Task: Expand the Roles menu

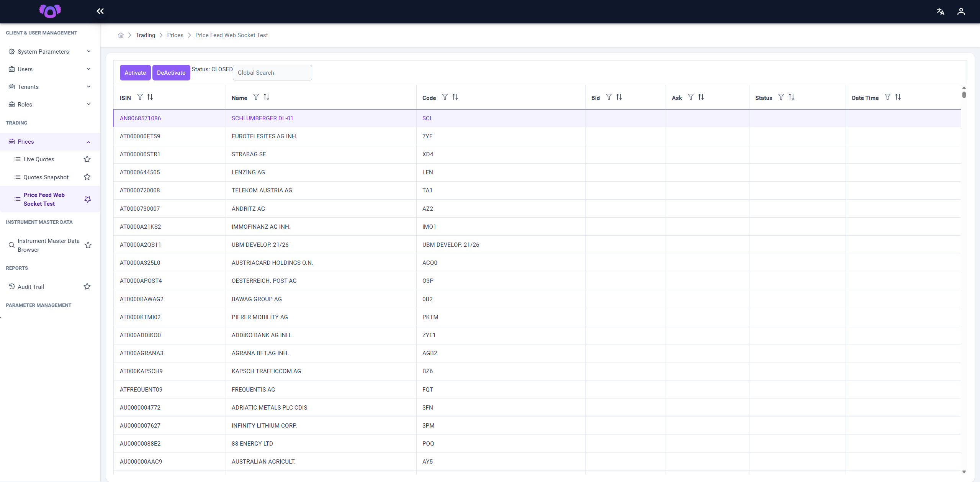Action: (x=50, y=105)
